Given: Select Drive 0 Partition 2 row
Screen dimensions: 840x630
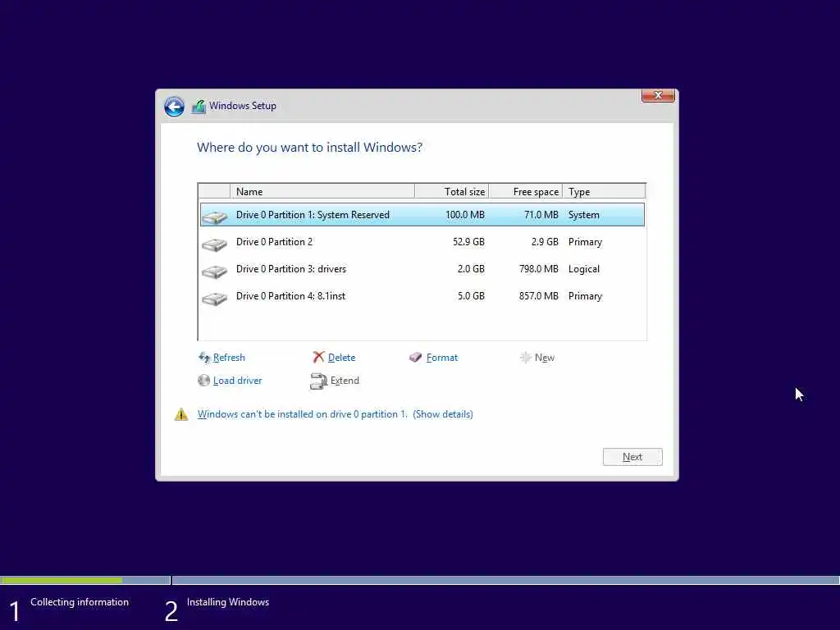Looking at the screenshot, I should click(x=422, y=242).
